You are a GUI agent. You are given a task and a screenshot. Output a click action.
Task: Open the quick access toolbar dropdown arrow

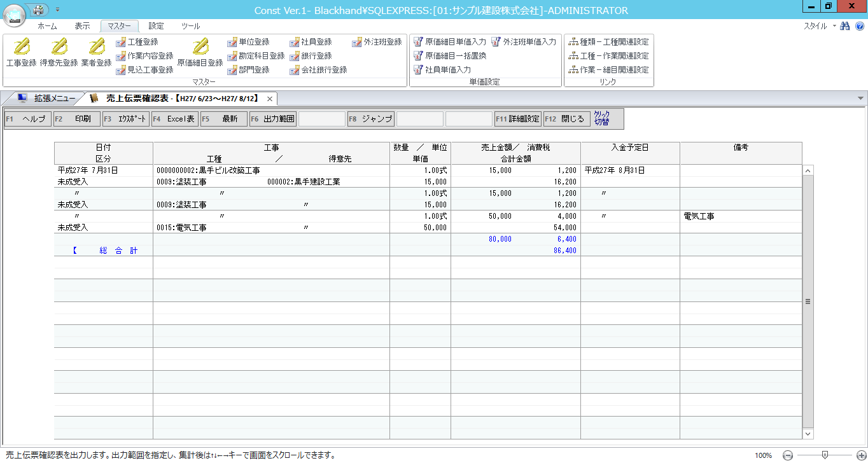(x=58, y=10)
